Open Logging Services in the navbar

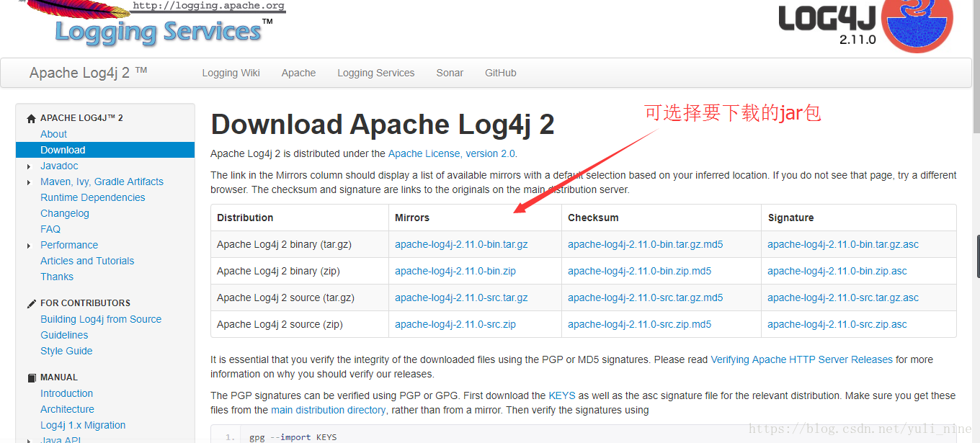[x=375, y=73]
